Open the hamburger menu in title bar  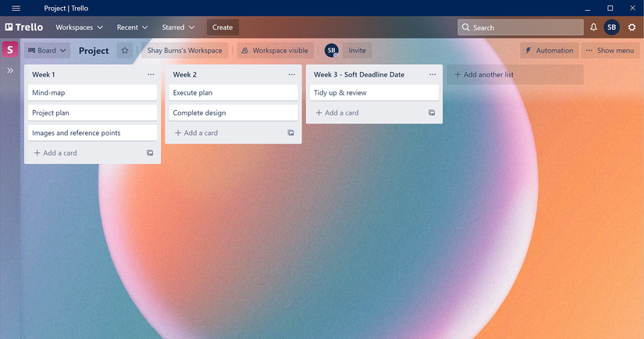[16, 9]
